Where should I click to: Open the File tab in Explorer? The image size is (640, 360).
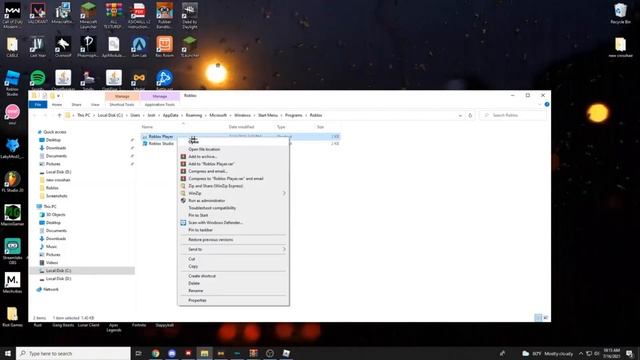(x=38, y=105)
